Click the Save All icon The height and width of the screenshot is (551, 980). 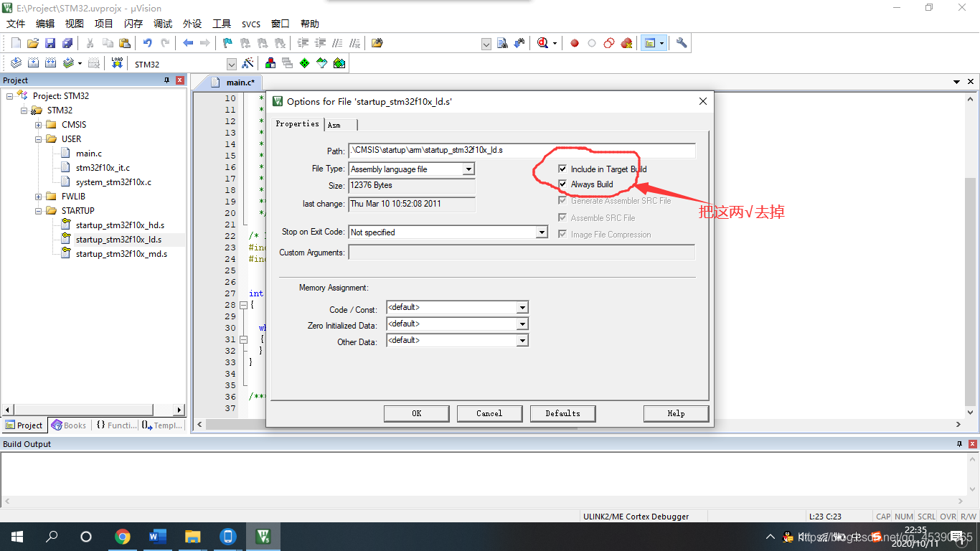coord(67,43)
